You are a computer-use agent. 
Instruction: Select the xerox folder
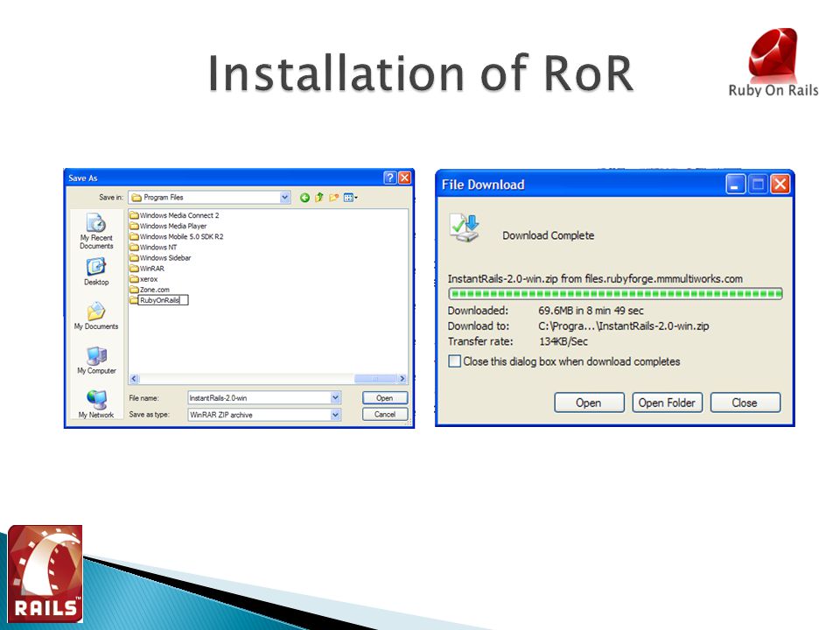click(144, 280)
